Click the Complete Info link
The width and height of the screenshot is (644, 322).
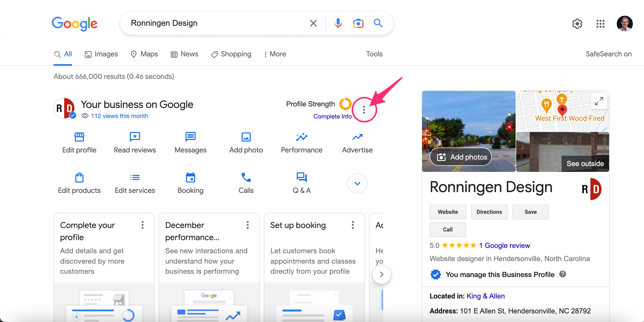[x=332, y=116]
